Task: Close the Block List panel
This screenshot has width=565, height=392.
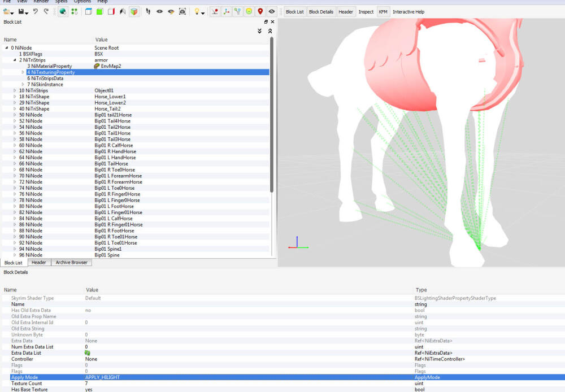Action: 273,22
